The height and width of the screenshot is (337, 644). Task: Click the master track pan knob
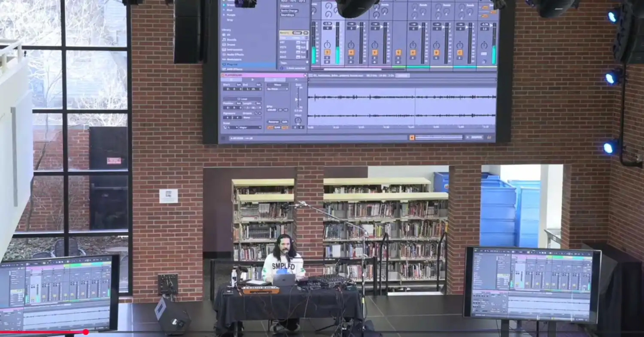(x=484, y=45)
